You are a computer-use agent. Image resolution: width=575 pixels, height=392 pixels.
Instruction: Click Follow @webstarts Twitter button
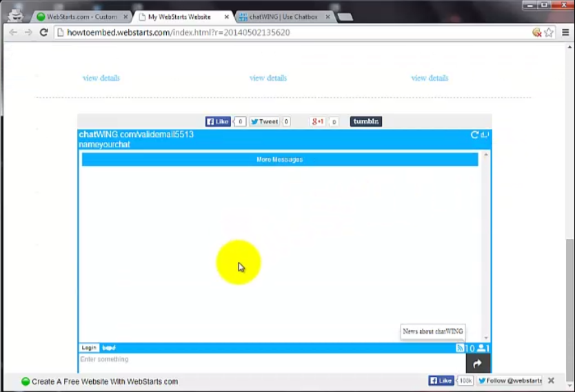(x=510, y=381)
